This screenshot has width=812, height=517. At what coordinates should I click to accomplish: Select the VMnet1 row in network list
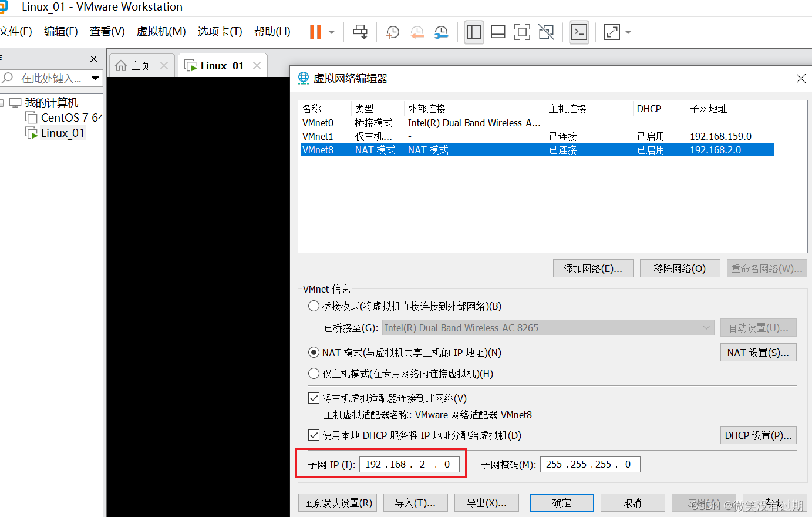pos(538,136)
